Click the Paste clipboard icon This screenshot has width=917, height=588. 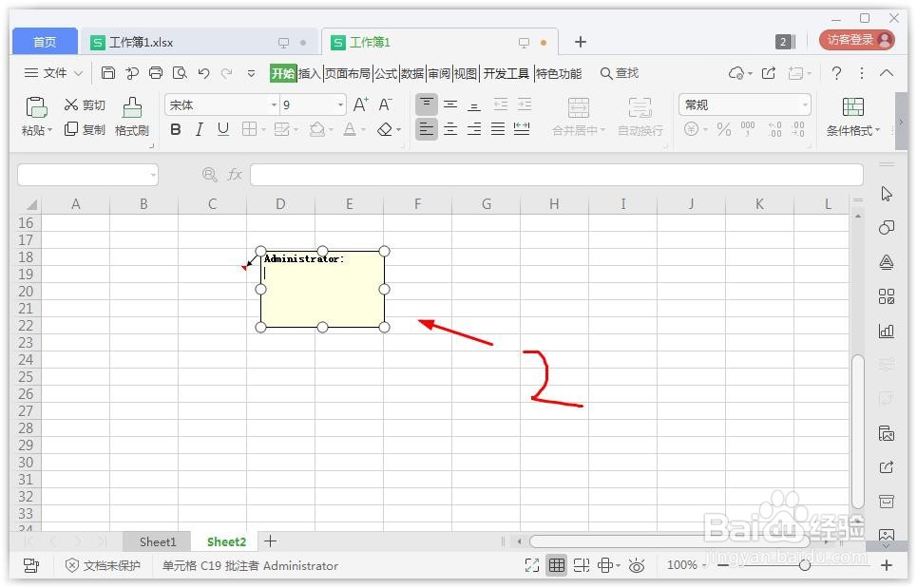pyautogui.click(x=36, y=107)
